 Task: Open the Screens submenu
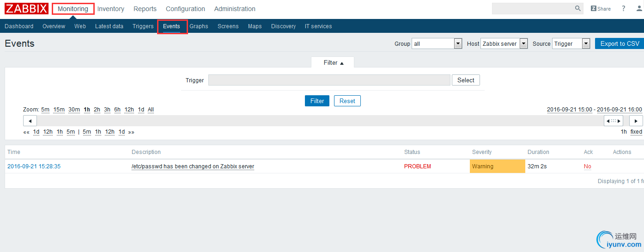tap(228, 26)
